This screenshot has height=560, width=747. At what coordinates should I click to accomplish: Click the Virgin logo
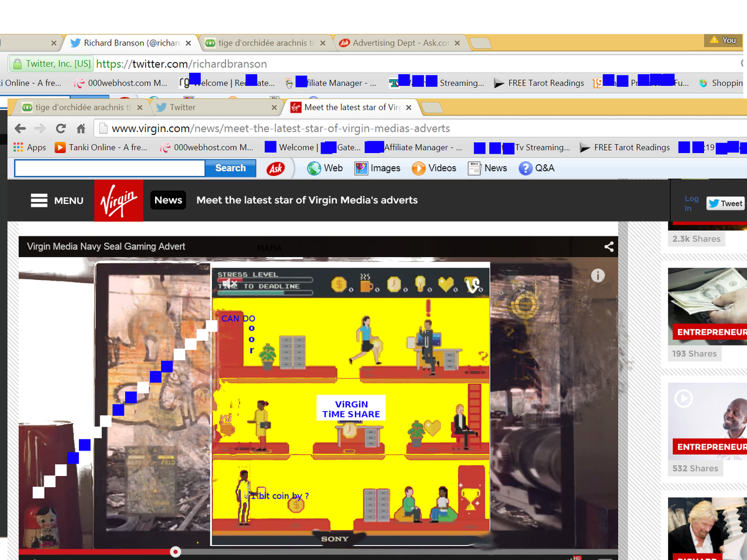click(119, 200)
